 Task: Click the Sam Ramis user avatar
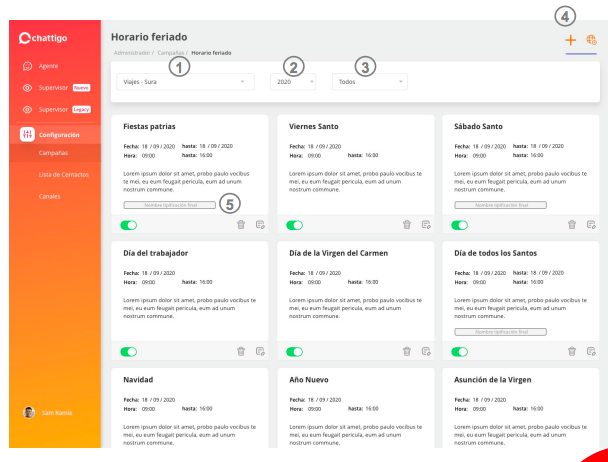28,413
